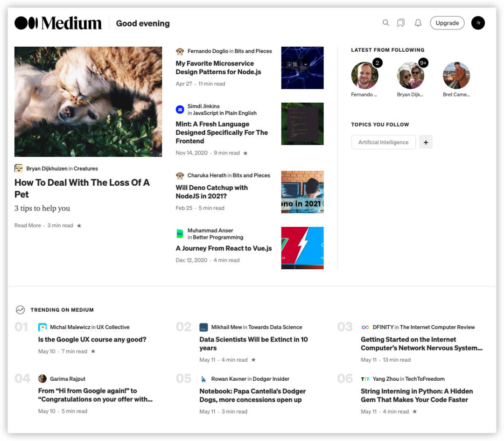Screen dimensions: 504x441
Task: Click star beside 'May 11 · 4 min read' under Data Scientists
Action: 253,360
